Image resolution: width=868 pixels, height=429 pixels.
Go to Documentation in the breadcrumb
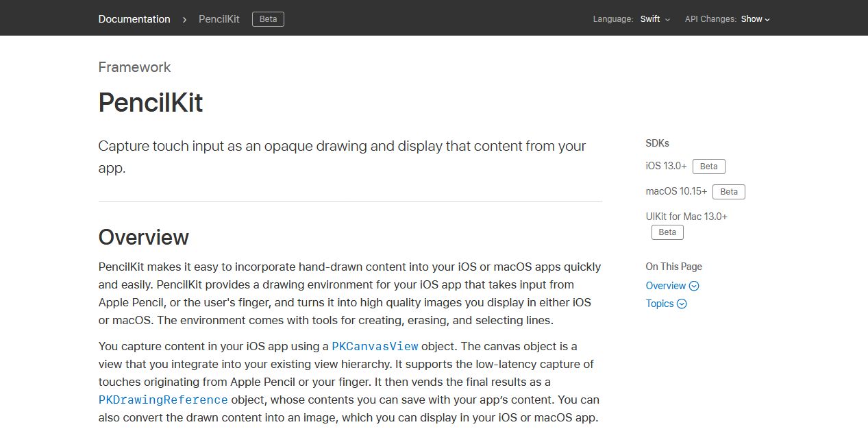(134, 19)
